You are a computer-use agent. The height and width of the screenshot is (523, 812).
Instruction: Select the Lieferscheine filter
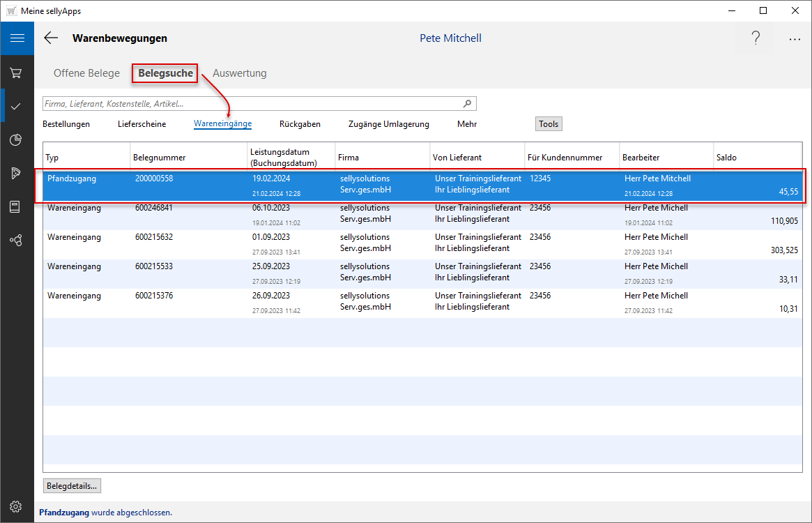(141, 124)
